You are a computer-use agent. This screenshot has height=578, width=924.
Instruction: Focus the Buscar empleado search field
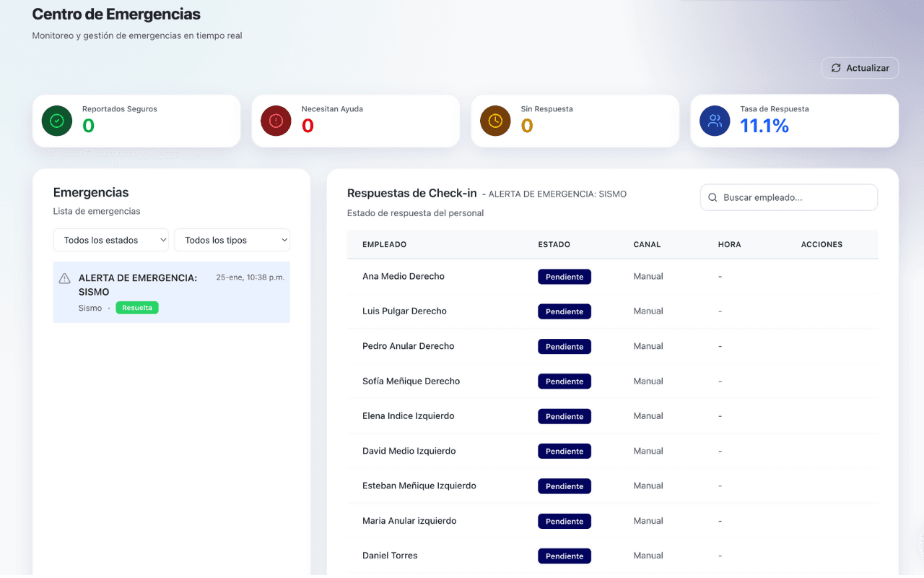click(794, 197)
